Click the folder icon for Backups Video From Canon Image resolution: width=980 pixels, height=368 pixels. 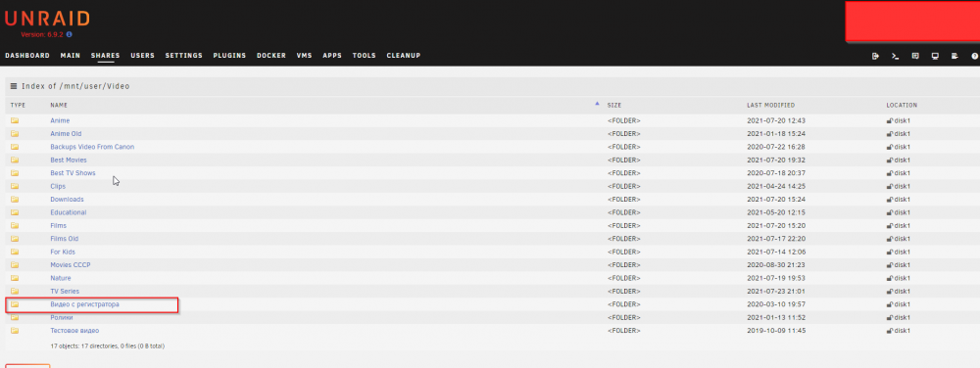coord(15,147)
